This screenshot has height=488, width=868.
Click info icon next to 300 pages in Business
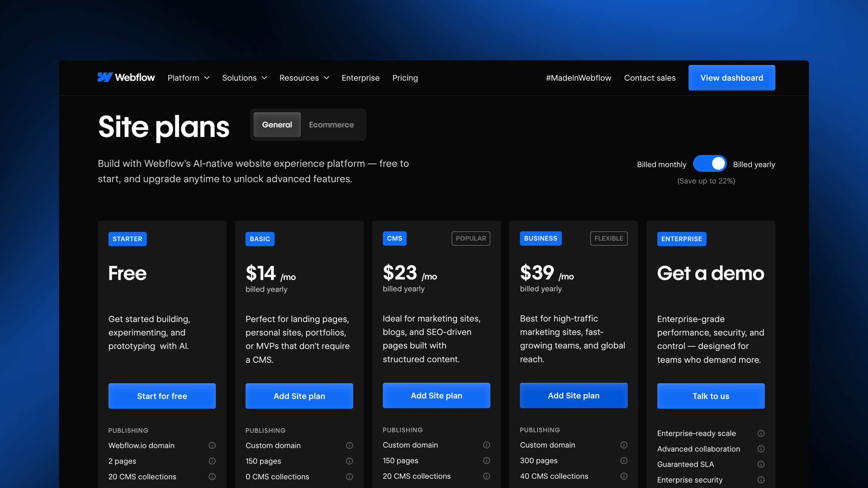[624, 461]
